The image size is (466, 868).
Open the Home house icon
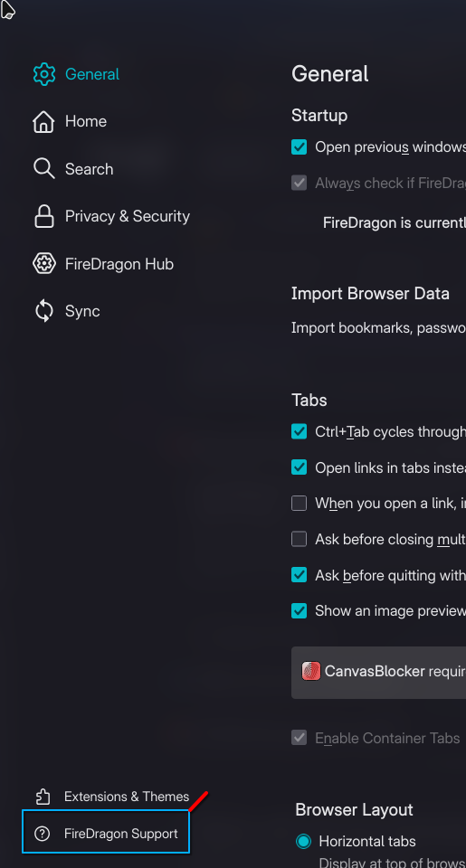[x=43, y=121]
